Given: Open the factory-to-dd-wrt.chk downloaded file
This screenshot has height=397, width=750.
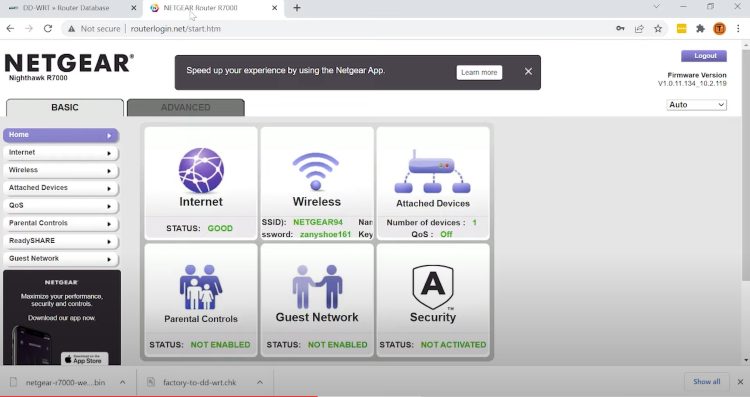Looking at the screenshot, I should tap(199, 382).
